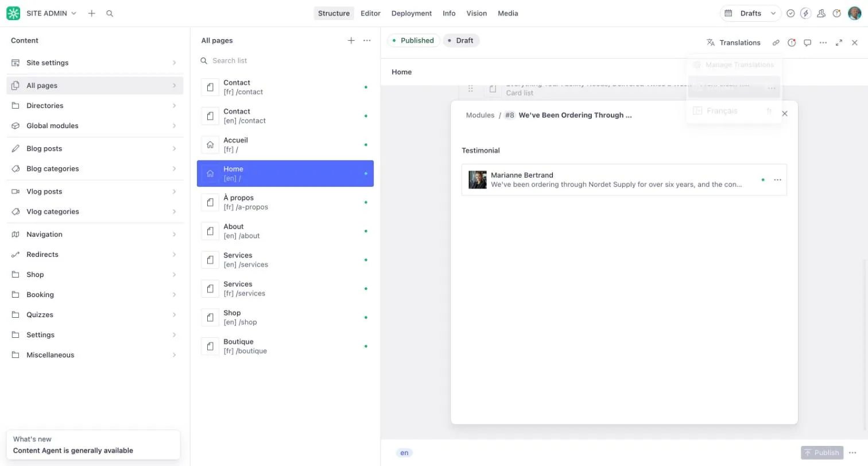Screen dimensions: 868x466
Task: Open the Media tab
Action: 508,13
